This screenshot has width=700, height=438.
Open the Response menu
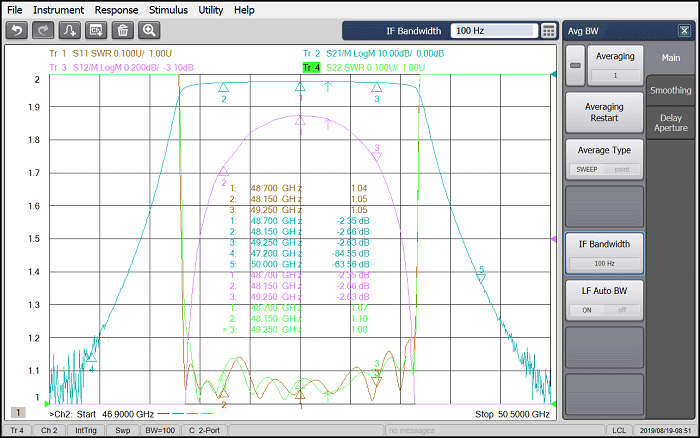pyautogui.click(x=116, y=10)
